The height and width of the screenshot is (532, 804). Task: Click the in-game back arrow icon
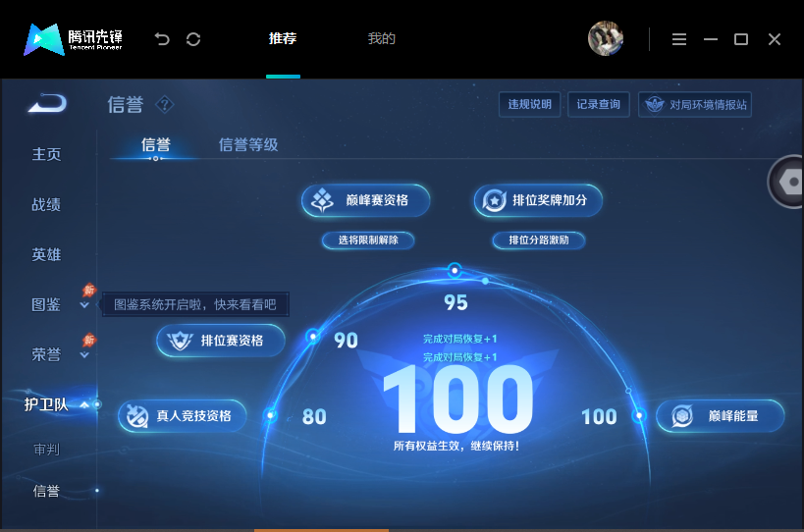(47, 103)
